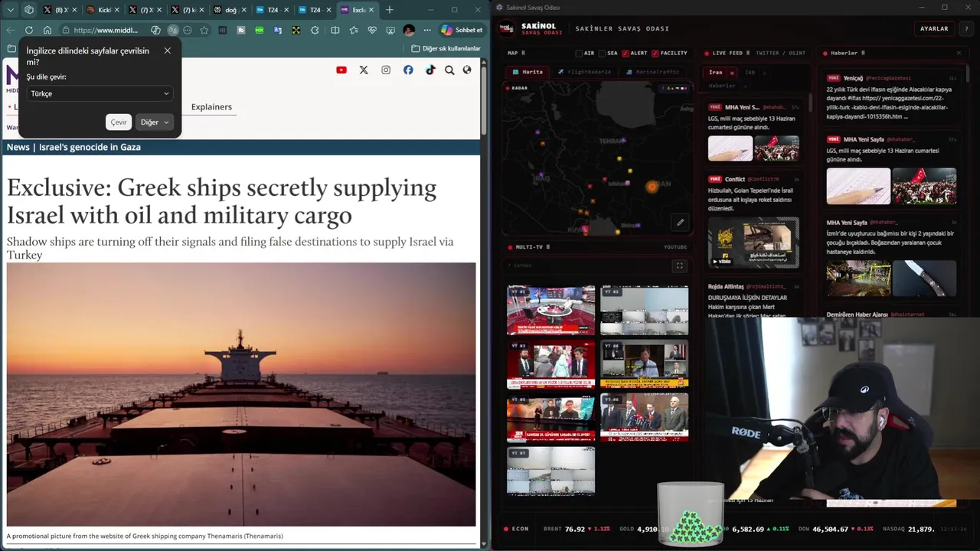Viewport: 980px width, 551px height.
Task: Click the browser address bar URL
Action: tap(106, 30)
